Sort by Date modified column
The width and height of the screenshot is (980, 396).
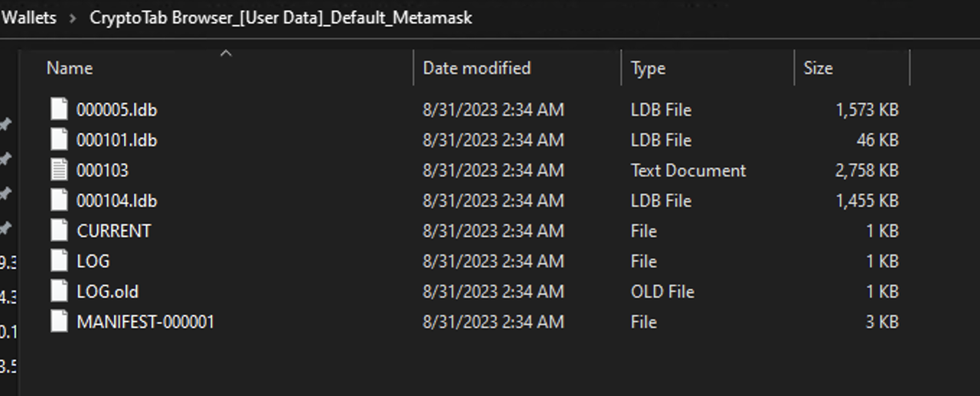(x=476, y=68)
